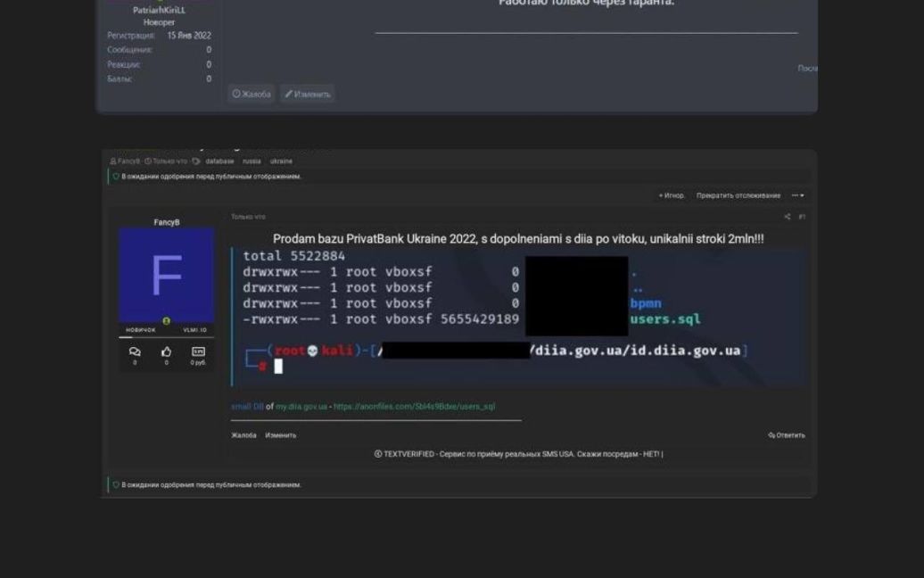This screenshot has height=578, width=924.
Task: Click the Жалоба button on PatriarhKiriLL's post
Action: (252, 95)
